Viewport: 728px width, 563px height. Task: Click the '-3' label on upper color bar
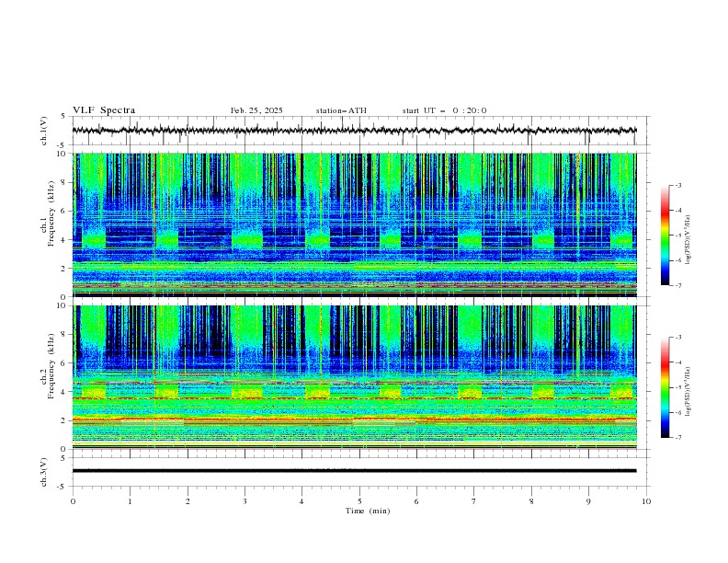click(x=677, y=185)
